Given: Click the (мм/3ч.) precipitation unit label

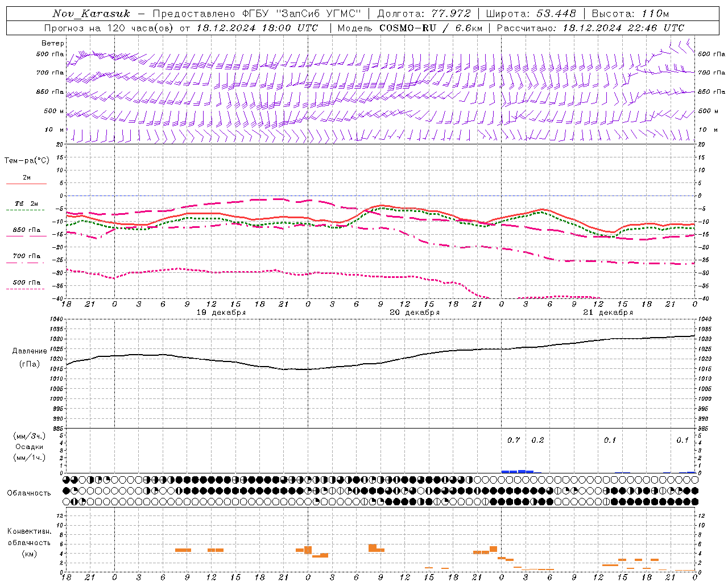Looking at the screenshot, I should (x=30, y=436).
